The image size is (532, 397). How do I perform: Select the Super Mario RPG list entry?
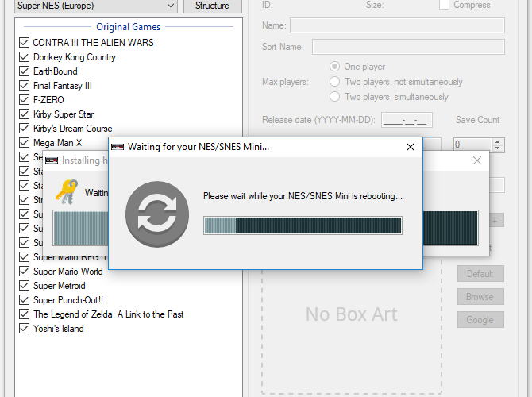(x=71, y=257)
